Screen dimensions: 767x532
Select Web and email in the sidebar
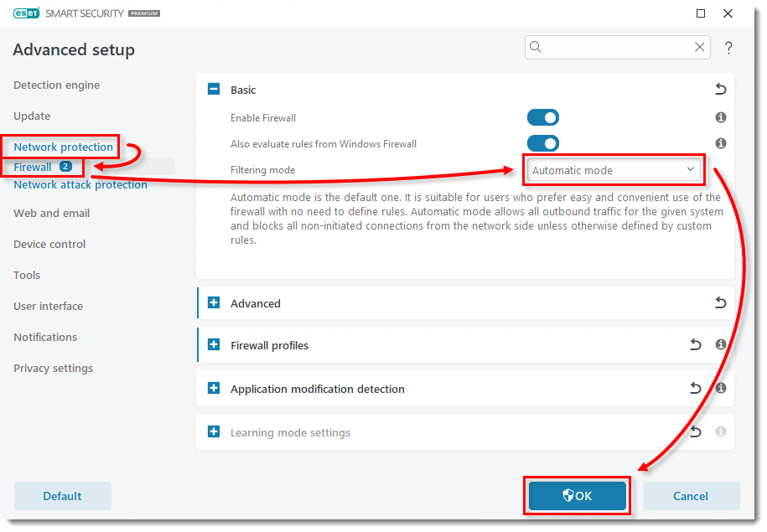pos(49,213)
